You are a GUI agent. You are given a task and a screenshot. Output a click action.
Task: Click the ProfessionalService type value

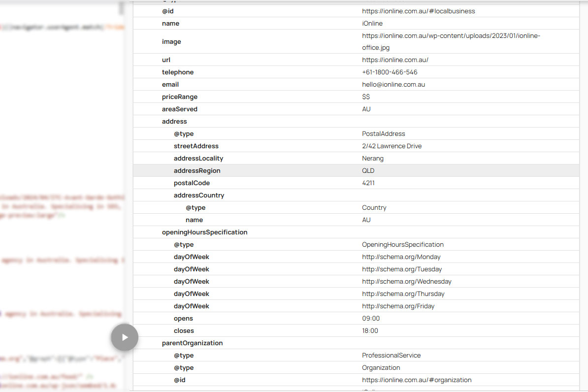pos(391,355)
